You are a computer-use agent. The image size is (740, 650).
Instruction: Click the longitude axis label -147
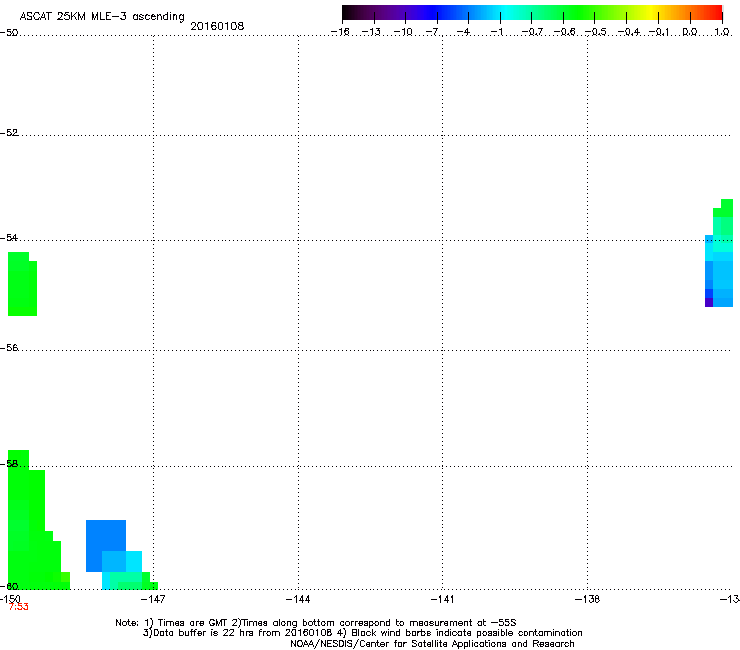[x=154, y=599]
